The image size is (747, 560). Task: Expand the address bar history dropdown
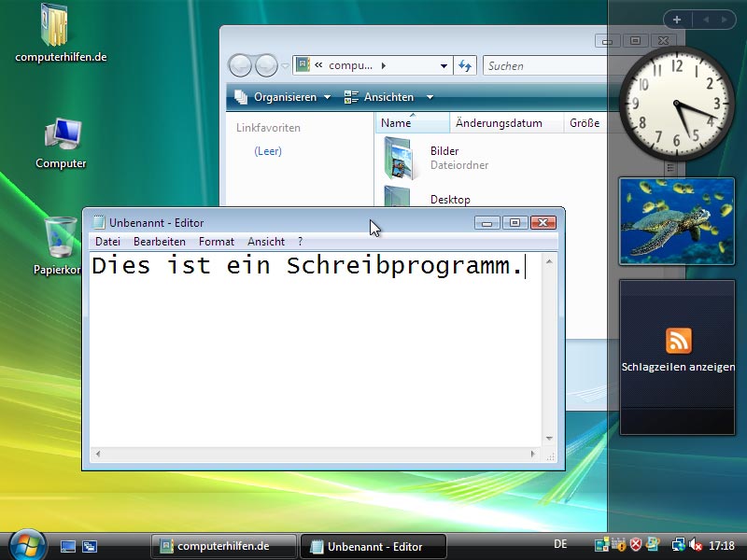(x=444, y=66)
